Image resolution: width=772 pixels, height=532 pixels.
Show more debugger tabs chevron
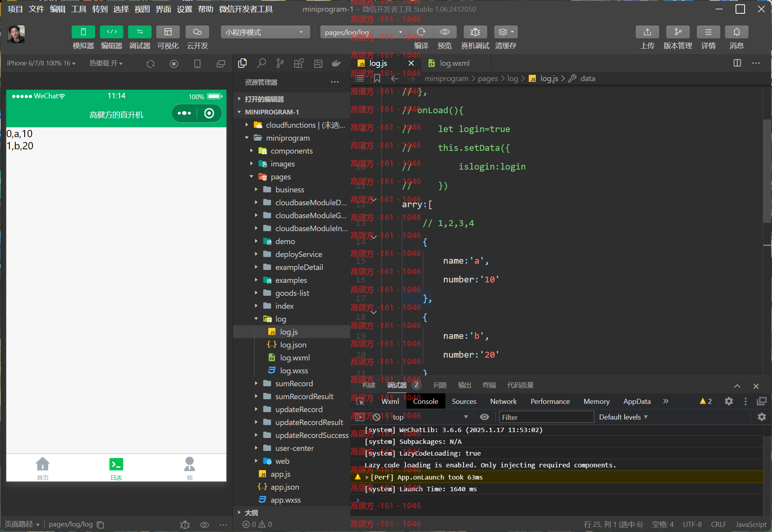click(x=666, y=401)
